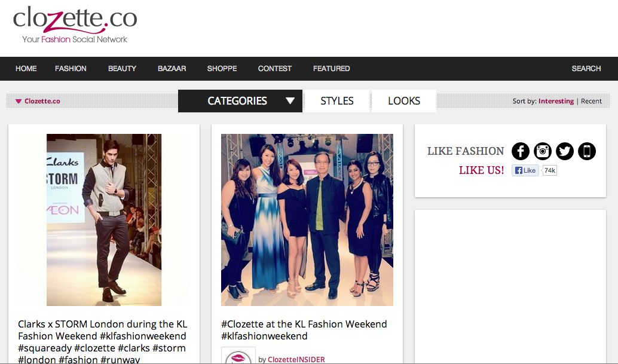The image size is (618, 364).
Task: Open the ClozetteINSIDER author link
Action: 296,359
